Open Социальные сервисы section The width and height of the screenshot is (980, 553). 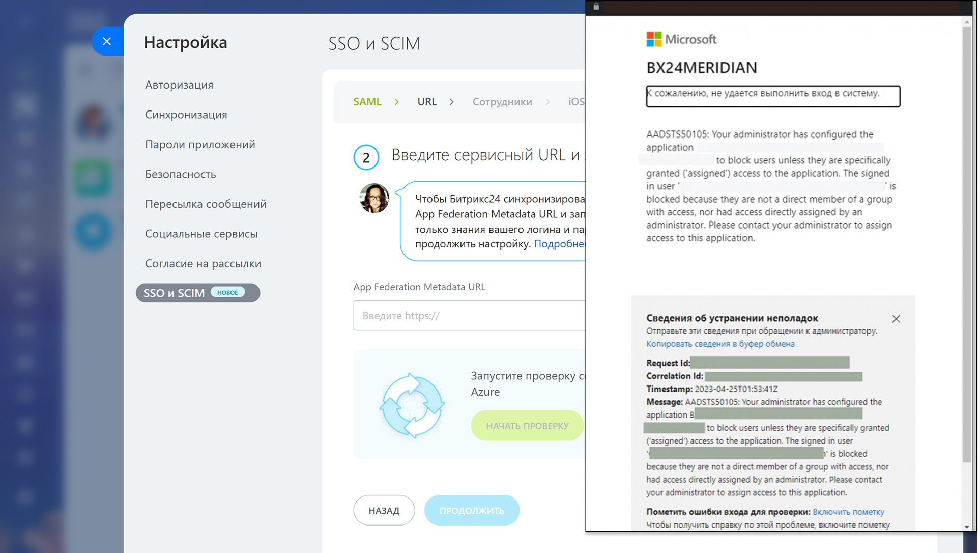coord(201,234)
